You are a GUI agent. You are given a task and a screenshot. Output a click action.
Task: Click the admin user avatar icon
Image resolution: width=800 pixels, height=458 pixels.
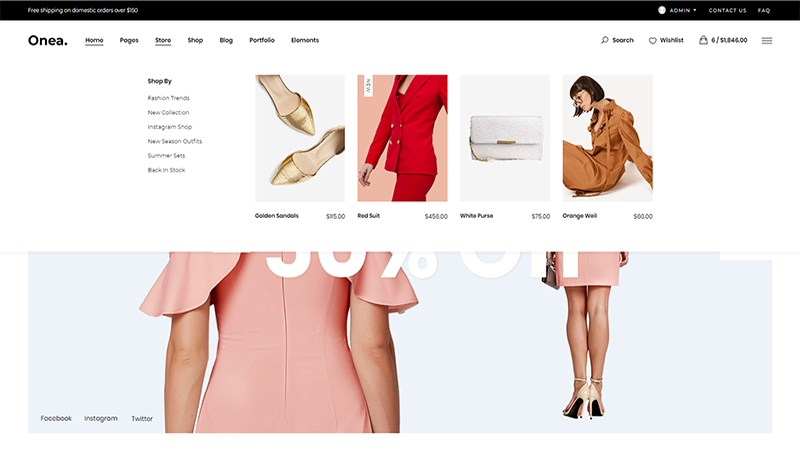pos(662,10)
